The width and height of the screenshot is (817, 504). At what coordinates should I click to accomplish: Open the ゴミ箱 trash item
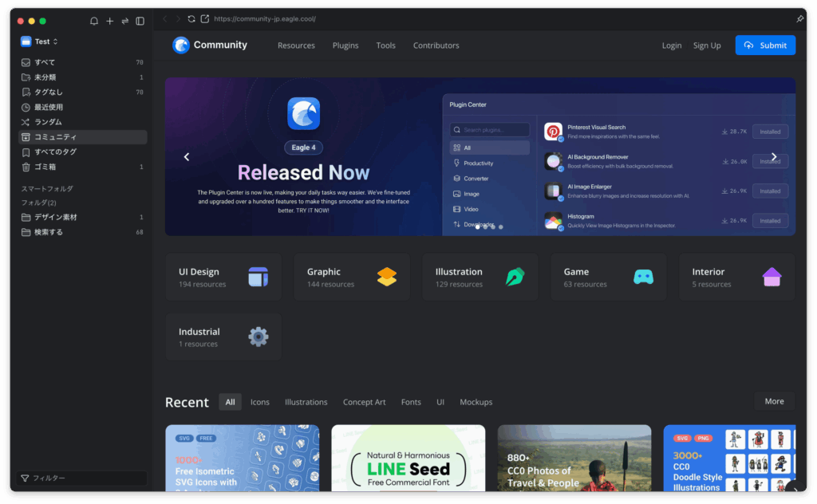point(45,167)
